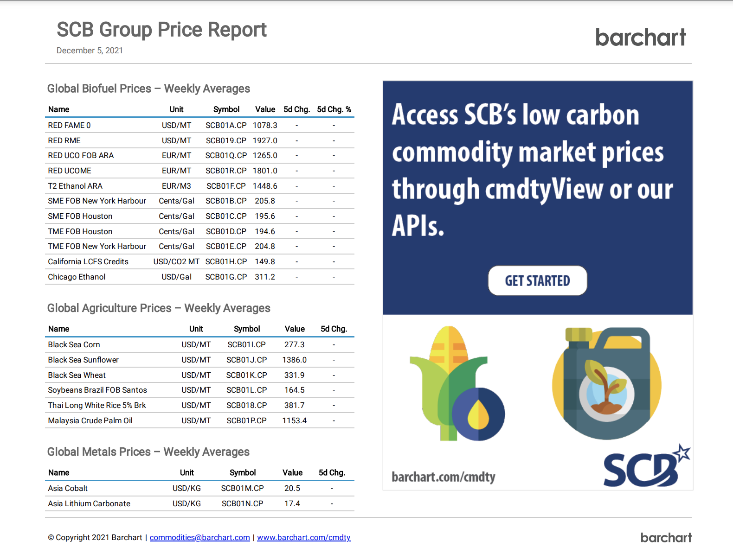This screenshot has width=733, height=560.
Task: Click the Global Biofuel Prices heading
Action: [x=148, y=89]
